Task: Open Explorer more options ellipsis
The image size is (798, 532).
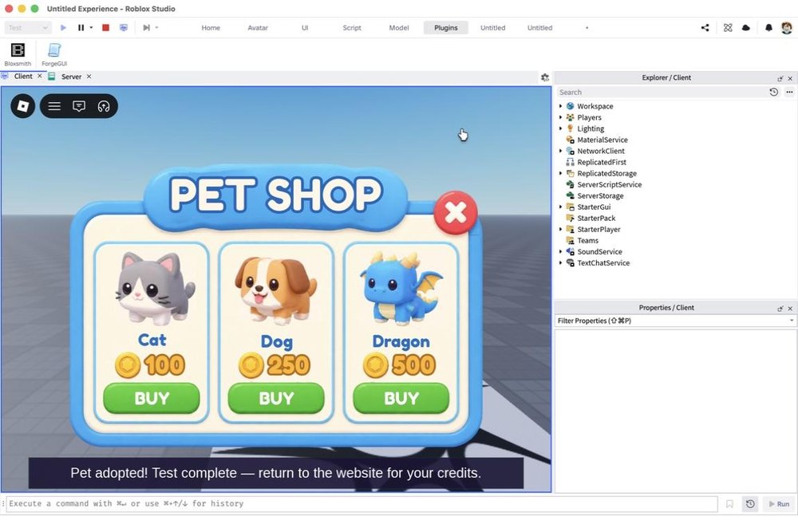Action: pos(789,92)
